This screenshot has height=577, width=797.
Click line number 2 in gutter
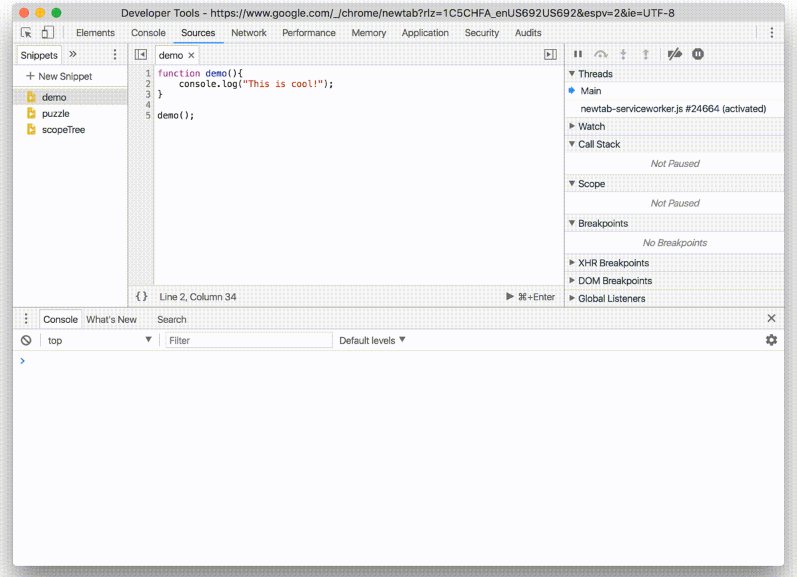point(148,84)
